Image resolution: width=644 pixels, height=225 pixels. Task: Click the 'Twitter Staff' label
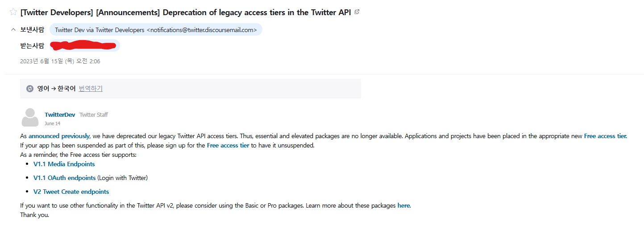click(94, 115)
